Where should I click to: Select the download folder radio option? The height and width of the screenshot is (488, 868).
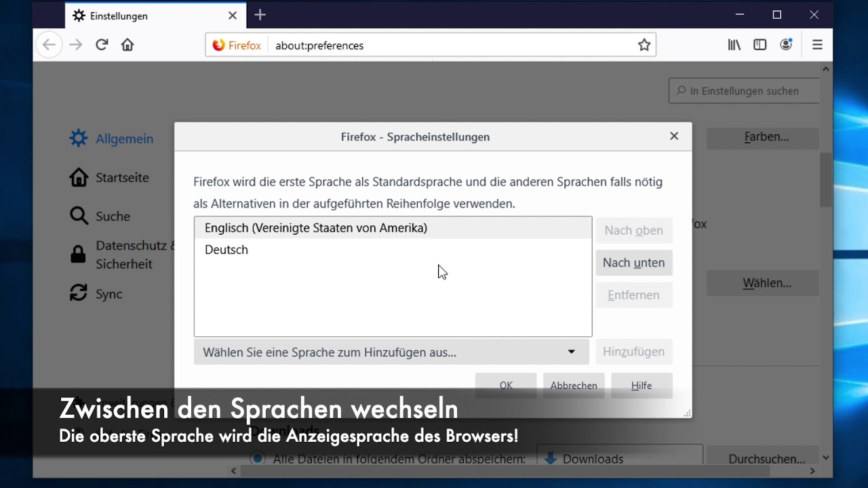(x=257, y=458)
